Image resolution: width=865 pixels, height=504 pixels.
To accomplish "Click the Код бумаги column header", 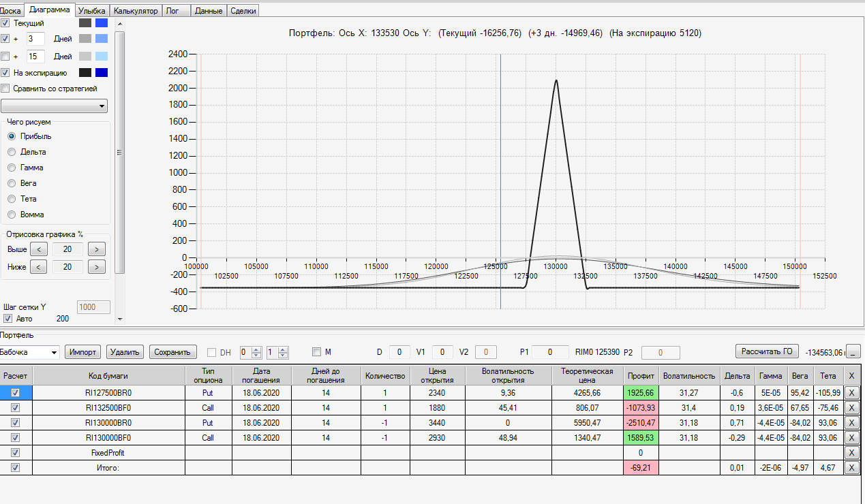I will [108, 375].
